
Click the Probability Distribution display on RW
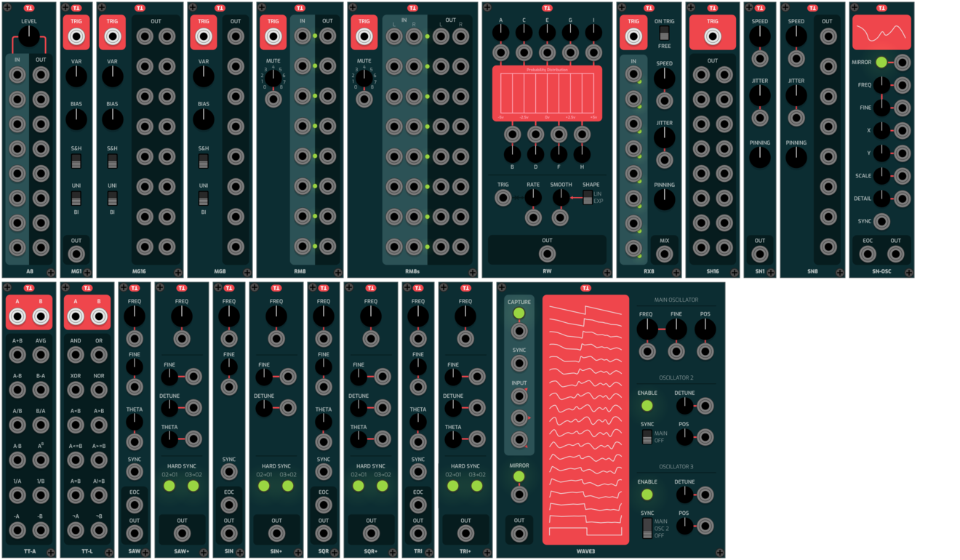[547, 93]
